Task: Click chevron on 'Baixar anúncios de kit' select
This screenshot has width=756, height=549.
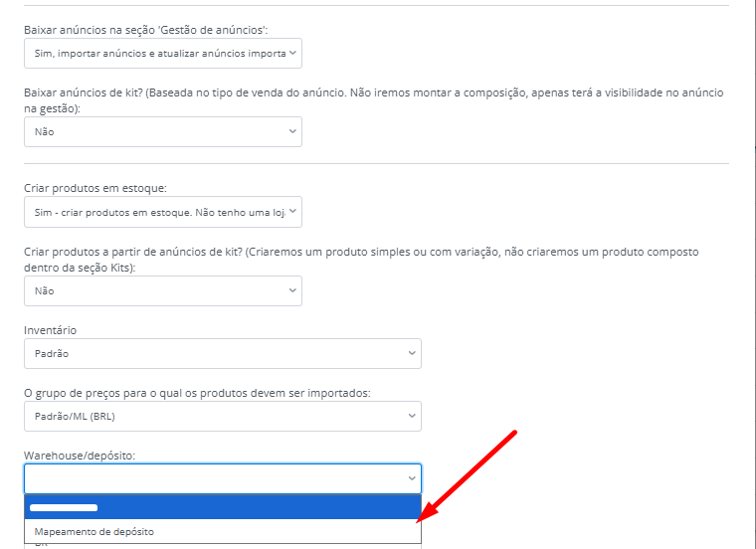Action: (292, 131)
